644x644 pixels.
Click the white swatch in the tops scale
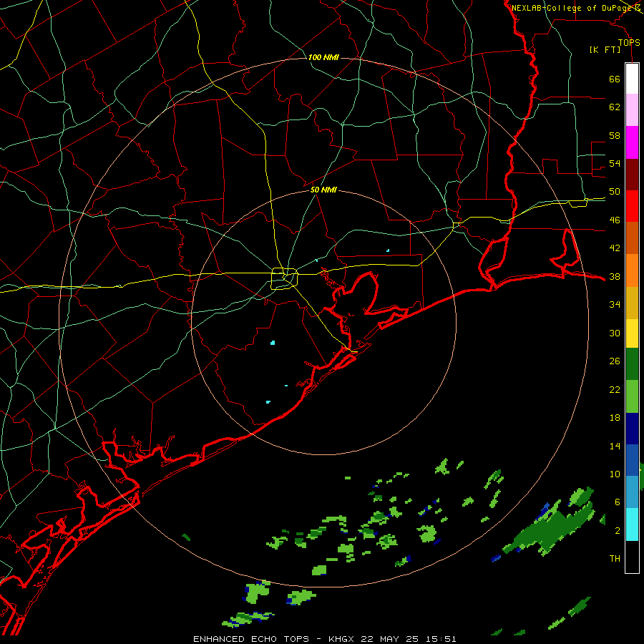pyautogui.click(x=632, y=79)
